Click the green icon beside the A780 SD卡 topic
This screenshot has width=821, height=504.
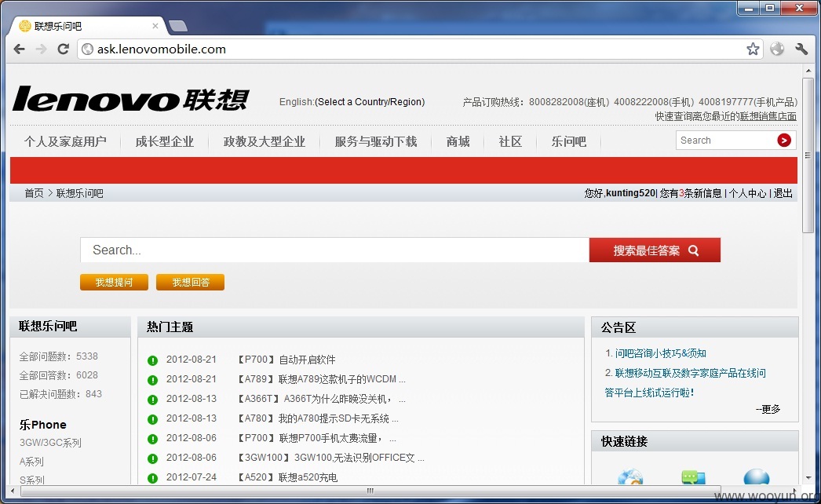[x=152, y=419]
